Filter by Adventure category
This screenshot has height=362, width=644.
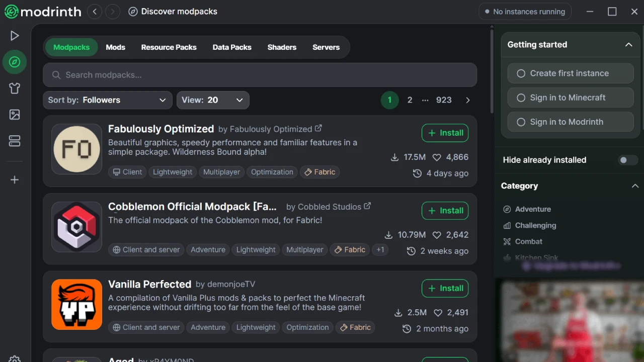tap(527, 209)
